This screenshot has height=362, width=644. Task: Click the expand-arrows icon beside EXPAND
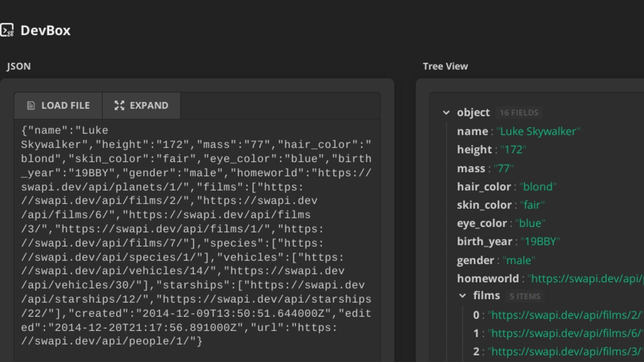tap(119, 105)
